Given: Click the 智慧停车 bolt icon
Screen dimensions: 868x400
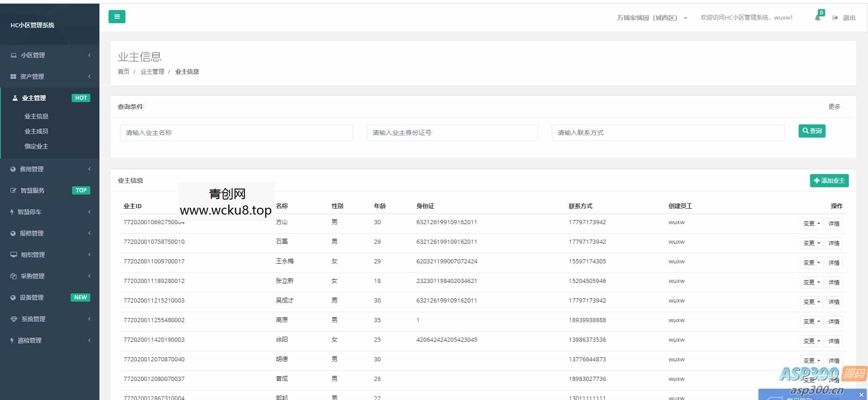Looking at the screenshot, I should click(x=12, y=212).
